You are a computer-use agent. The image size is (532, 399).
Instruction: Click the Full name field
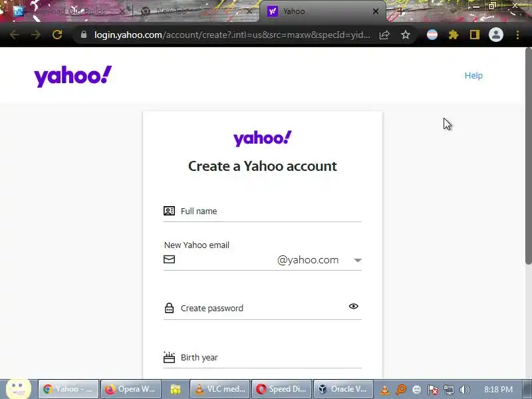(x=262, y=211)
